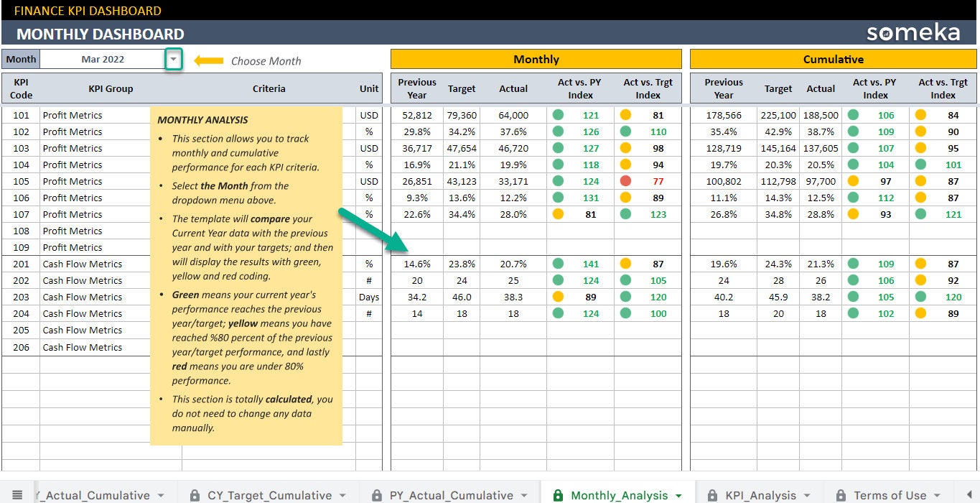The height and width of the screenshot is (503, 980).
Task: Select monthly Target value 79,360
Action: click(462, 115)
